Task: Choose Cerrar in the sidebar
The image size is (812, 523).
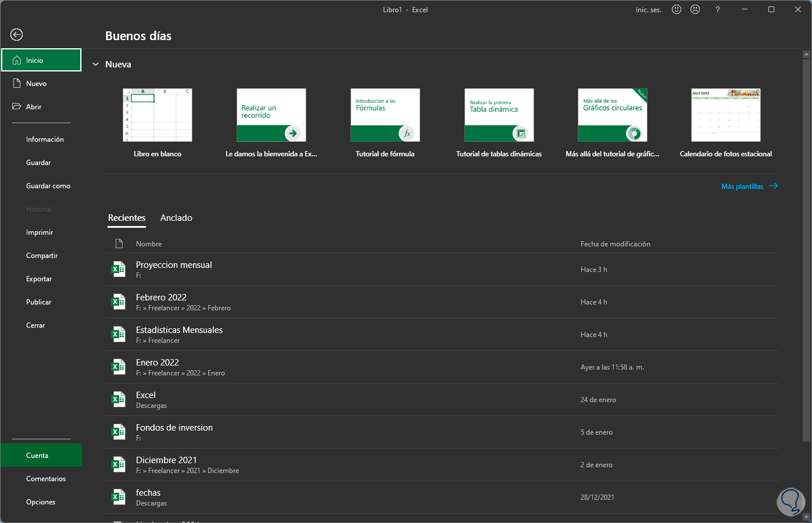Action: tap(41, 325)
